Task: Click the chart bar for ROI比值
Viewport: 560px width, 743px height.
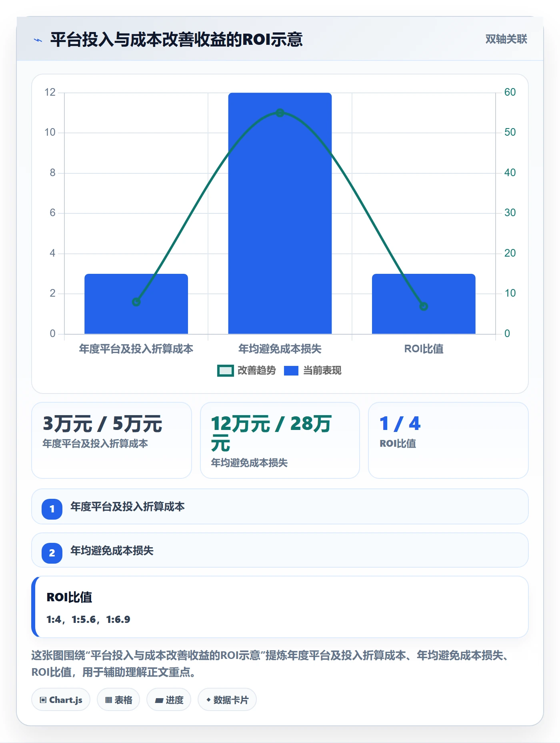Action: tap(424, 304)
